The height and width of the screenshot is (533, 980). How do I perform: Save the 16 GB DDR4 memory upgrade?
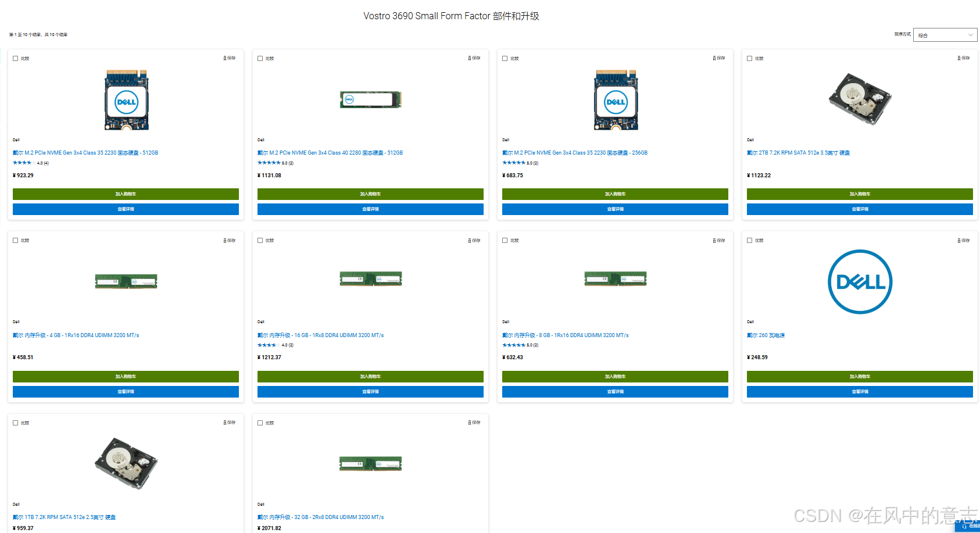474,241
